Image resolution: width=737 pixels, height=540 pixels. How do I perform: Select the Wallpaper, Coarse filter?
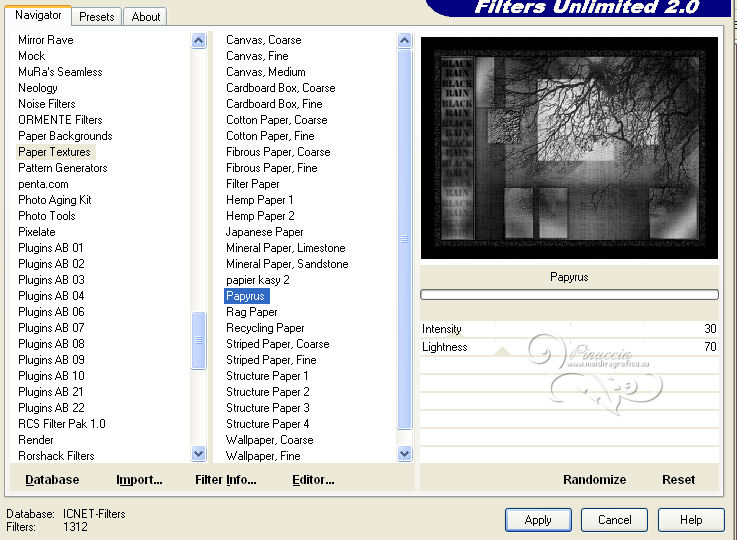coord(269,439)
